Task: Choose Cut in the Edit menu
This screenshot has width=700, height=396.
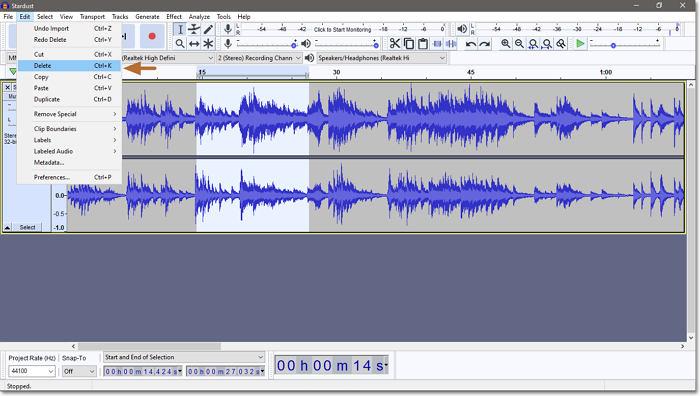Action: pyautogui.click(x=70, y=54)
